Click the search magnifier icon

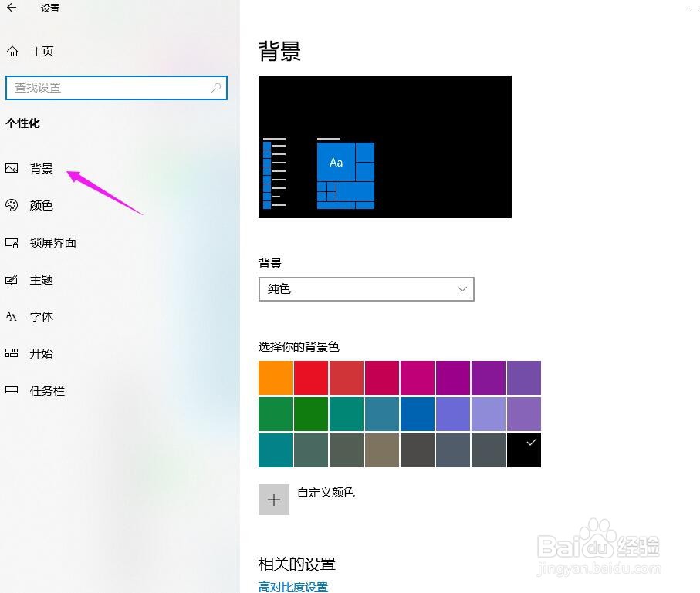[x=216, y=88]
